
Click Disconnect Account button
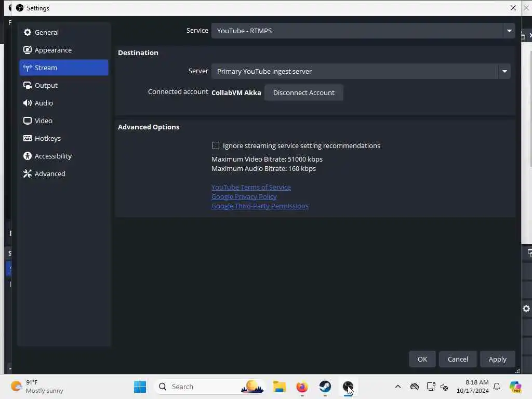tap(303, 92)
